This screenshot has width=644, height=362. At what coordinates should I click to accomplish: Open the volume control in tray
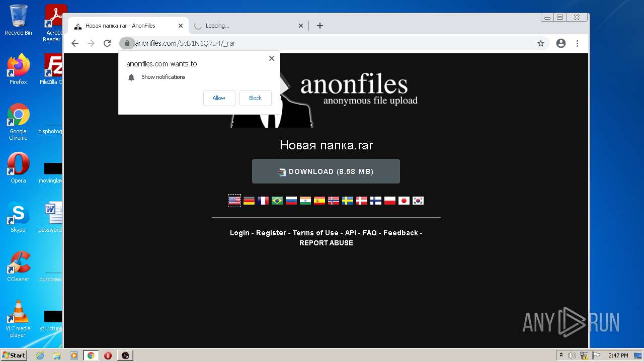[x=572, y=355]
